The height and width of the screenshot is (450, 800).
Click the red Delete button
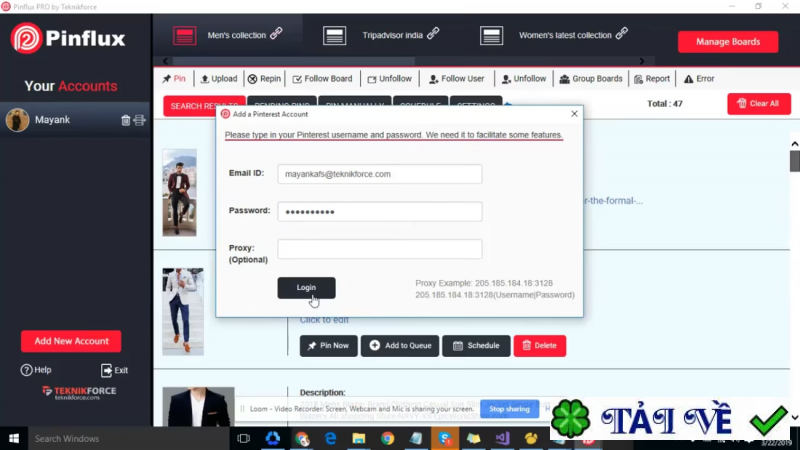click(539, 346)
